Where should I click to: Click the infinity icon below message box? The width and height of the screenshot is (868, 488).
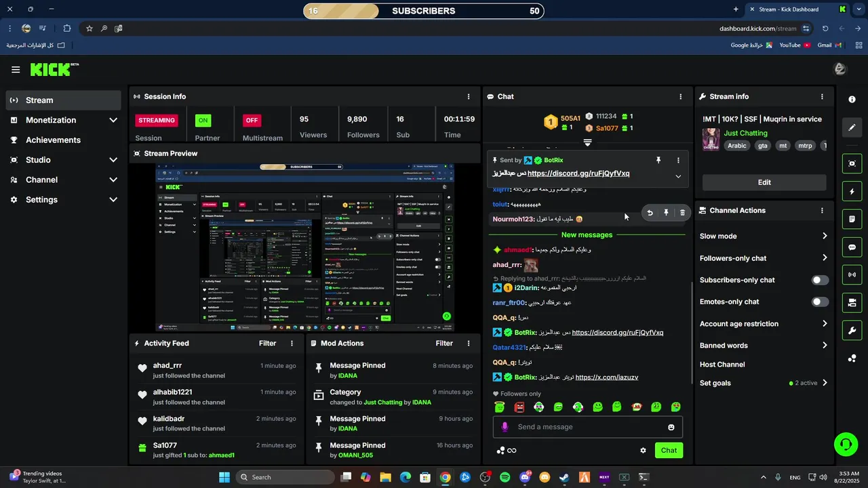(512, 451)
